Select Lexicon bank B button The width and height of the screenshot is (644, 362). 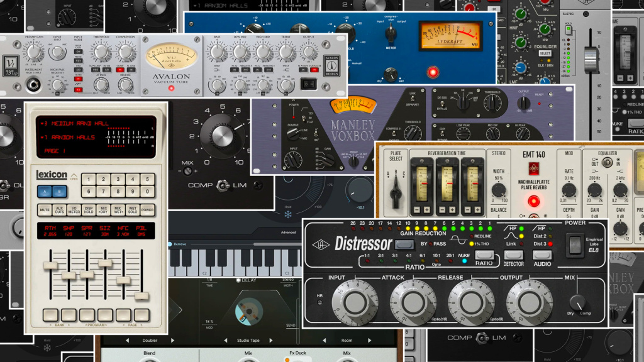pyautogui.click(x=60, y=192)
